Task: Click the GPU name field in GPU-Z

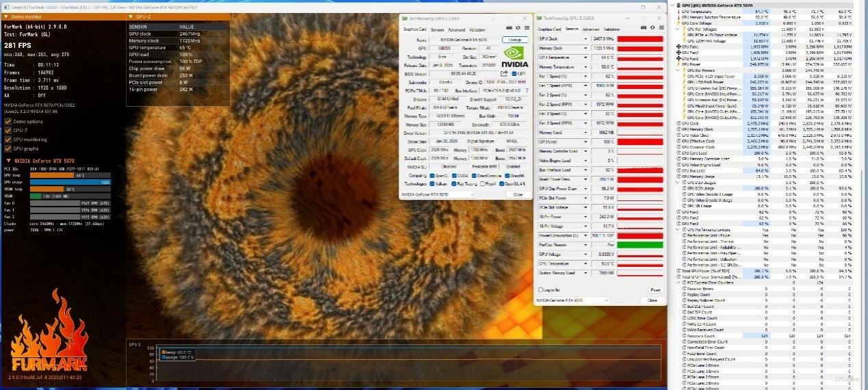Action: point(464,40)
